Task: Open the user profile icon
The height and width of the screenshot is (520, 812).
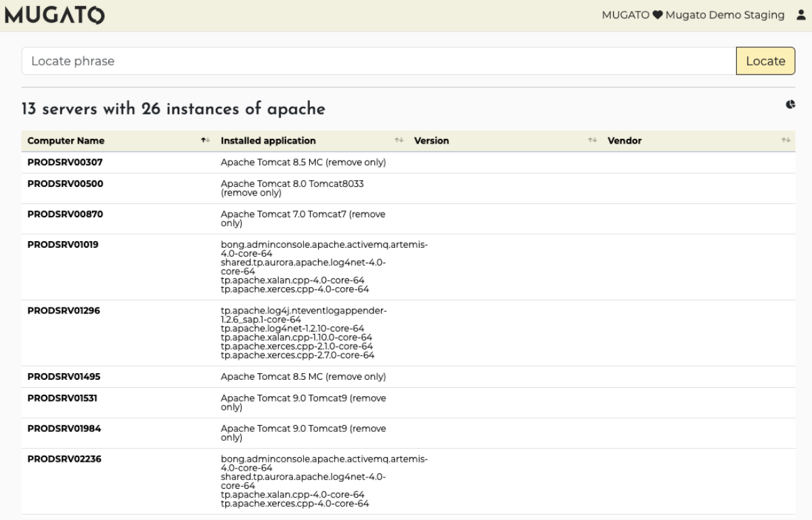Action: coord(800,16)
